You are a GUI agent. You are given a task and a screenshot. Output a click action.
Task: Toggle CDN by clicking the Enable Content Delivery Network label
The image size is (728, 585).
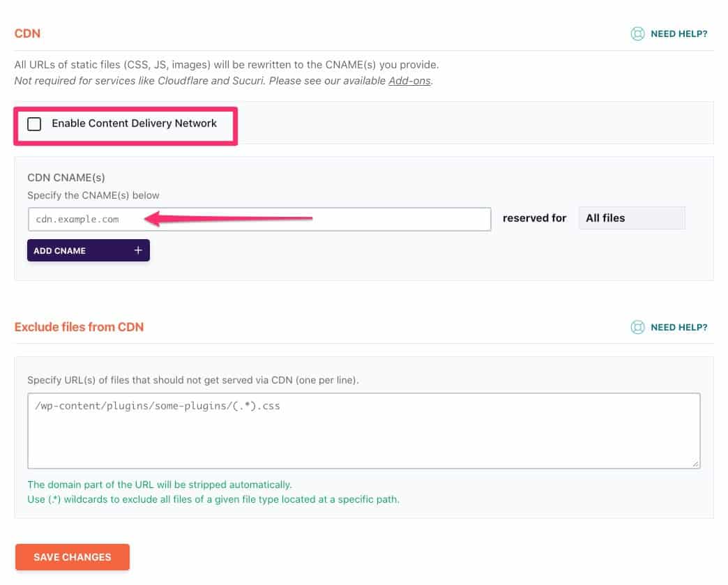pyautogui.click(x=135, y=123)
